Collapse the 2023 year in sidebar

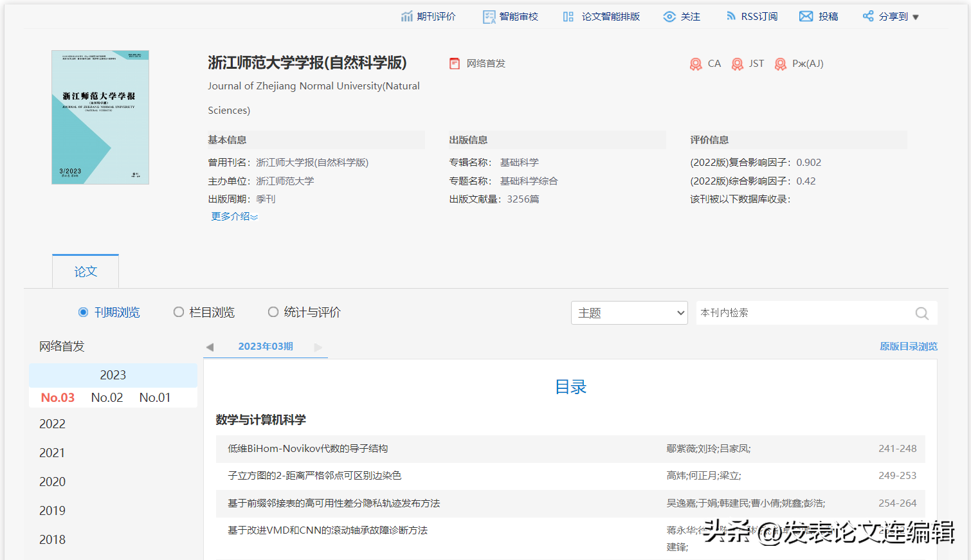[x=113, y=375]
